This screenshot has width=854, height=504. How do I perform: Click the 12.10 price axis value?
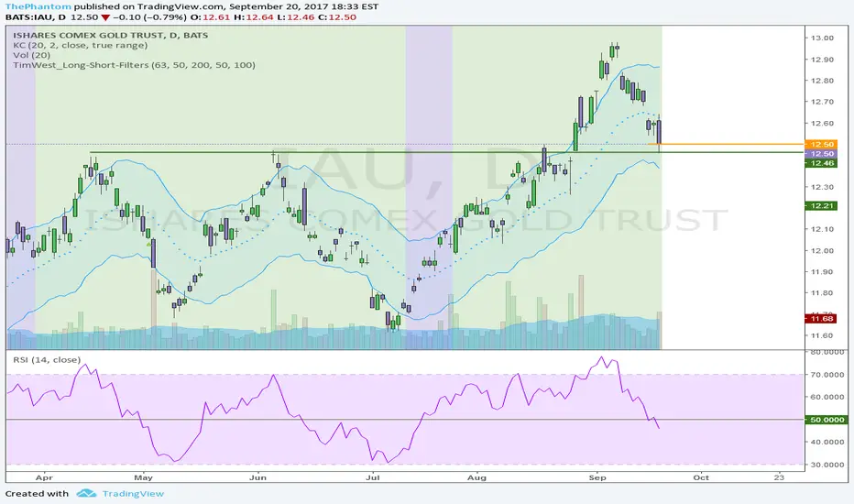[822, 229]
